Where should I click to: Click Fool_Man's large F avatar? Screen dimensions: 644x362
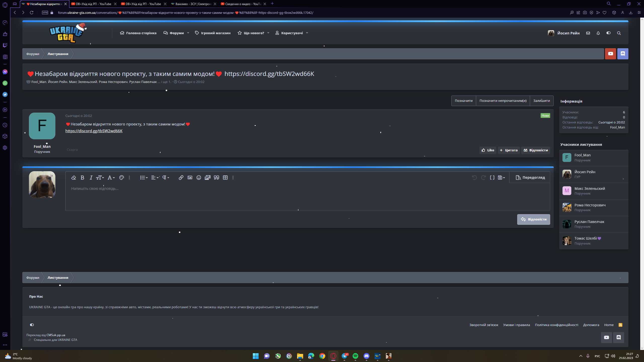(x=42, y=126)
